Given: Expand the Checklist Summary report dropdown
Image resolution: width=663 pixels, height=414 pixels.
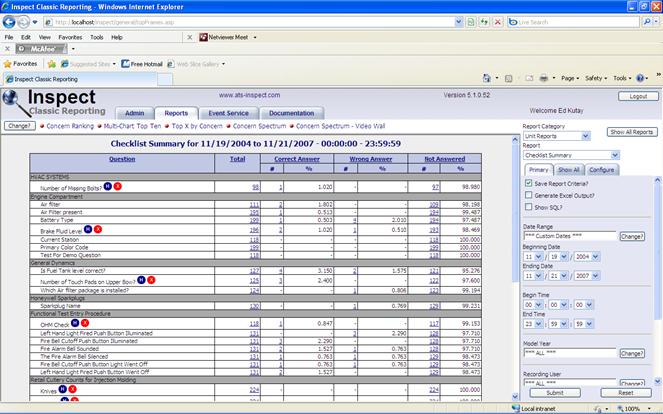Looking at the screenshot, I should [571, 155].
